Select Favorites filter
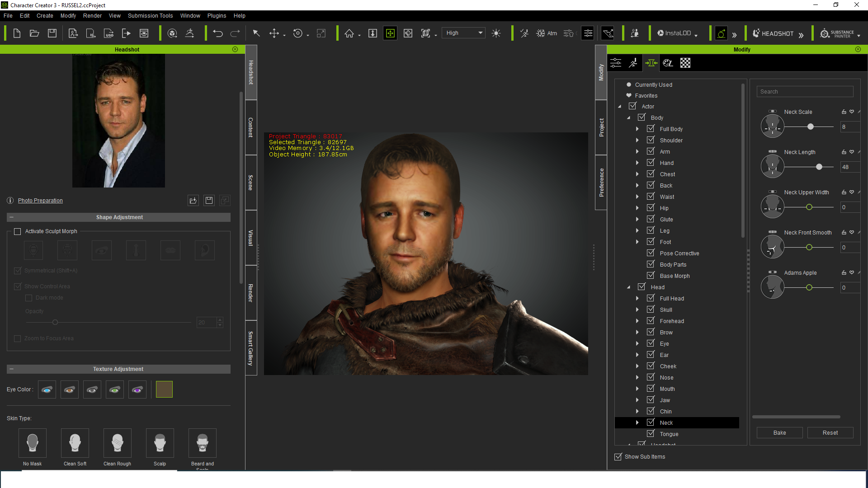 coord(646,96)
